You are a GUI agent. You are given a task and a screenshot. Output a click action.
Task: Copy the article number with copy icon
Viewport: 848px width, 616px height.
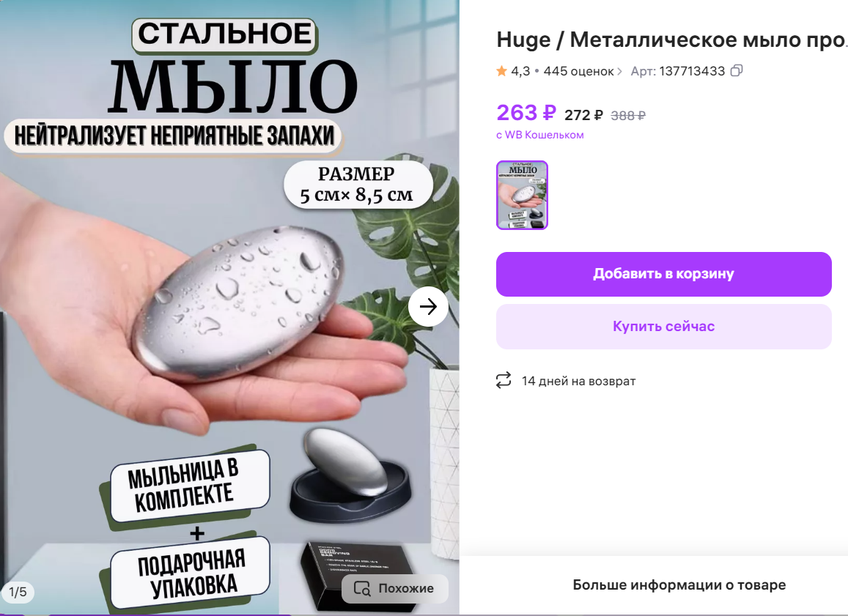coord(736,71)
